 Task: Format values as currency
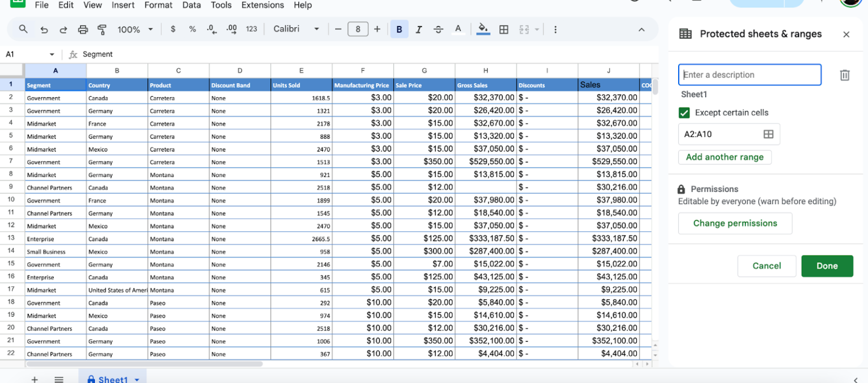pyautogui.click(x=173, y=29)
